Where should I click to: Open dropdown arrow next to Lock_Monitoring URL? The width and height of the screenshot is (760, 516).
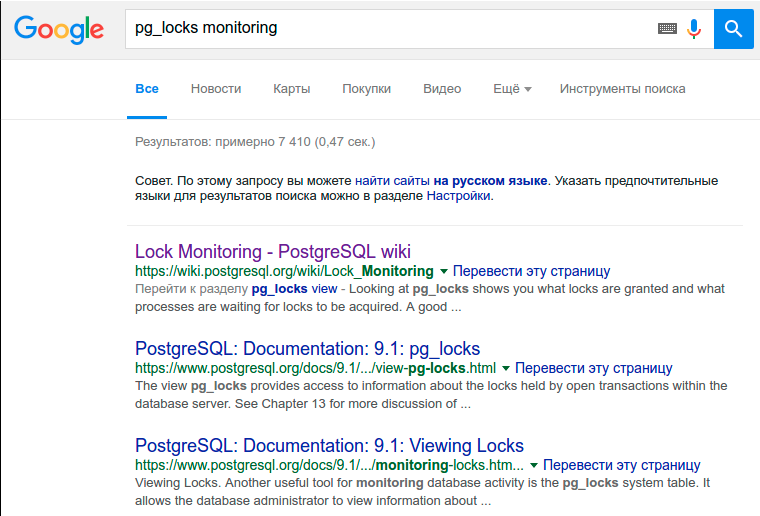point(443,271)
